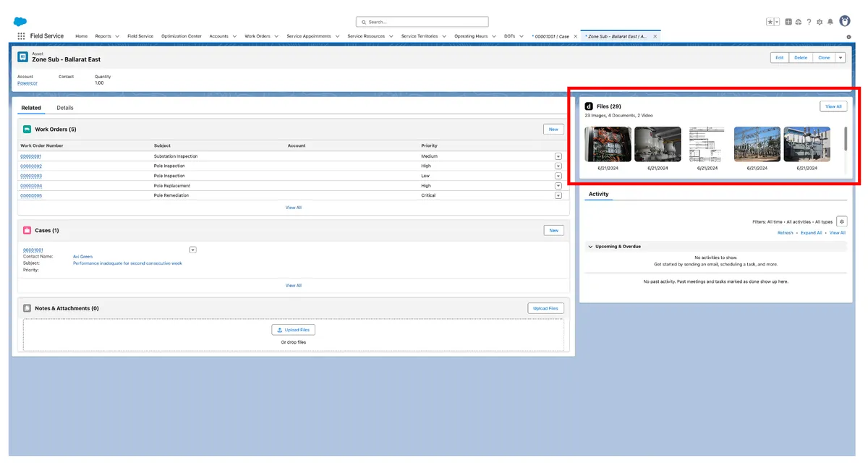Click the Asset record icon

(x=23, y=56)
